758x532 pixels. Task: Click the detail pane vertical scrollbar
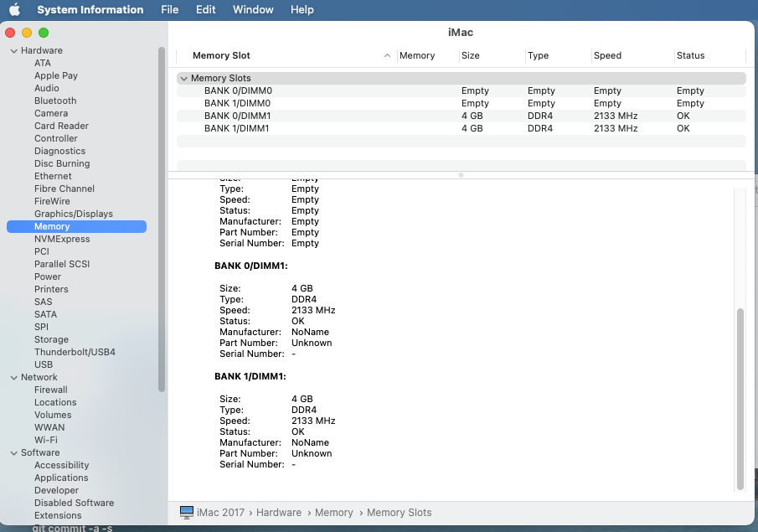coord(740,399)
